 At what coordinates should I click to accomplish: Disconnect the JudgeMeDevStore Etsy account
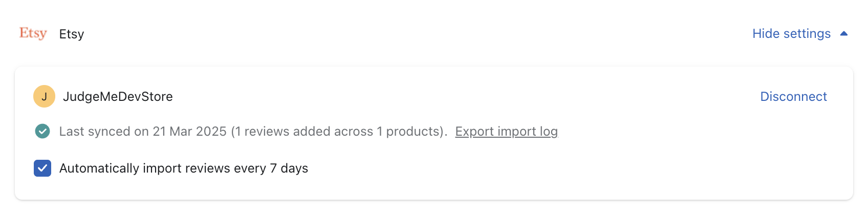[x=793, y=97]
